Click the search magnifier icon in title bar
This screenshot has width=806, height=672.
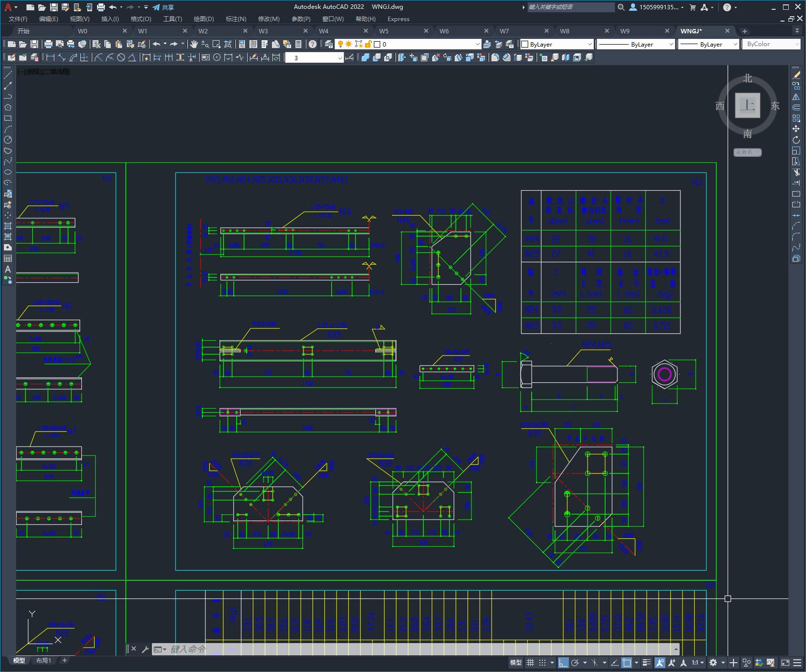pos(621,7)
